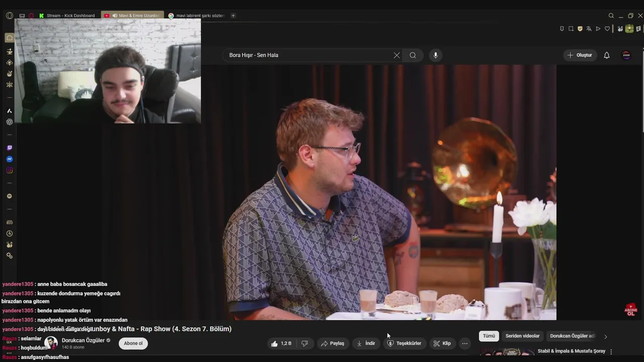Show next filter chips arrow
Image resolution: width=644 pixels, height=362 pixels.
606,336
